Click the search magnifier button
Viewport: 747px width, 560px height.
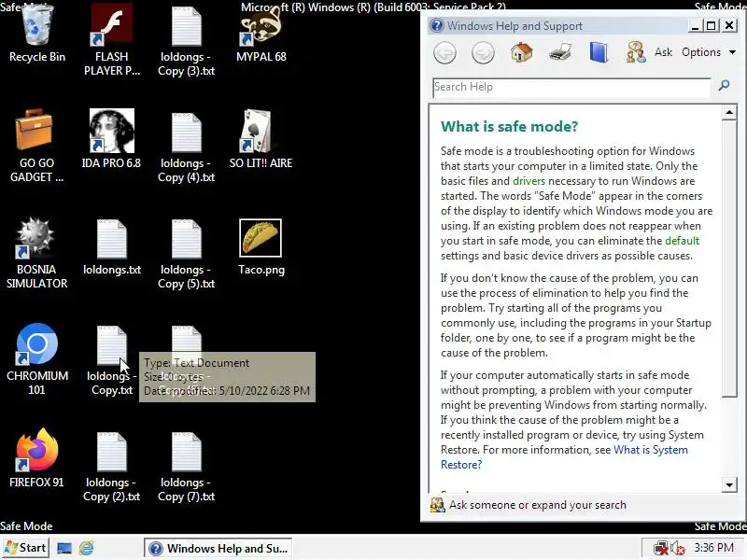725,86
